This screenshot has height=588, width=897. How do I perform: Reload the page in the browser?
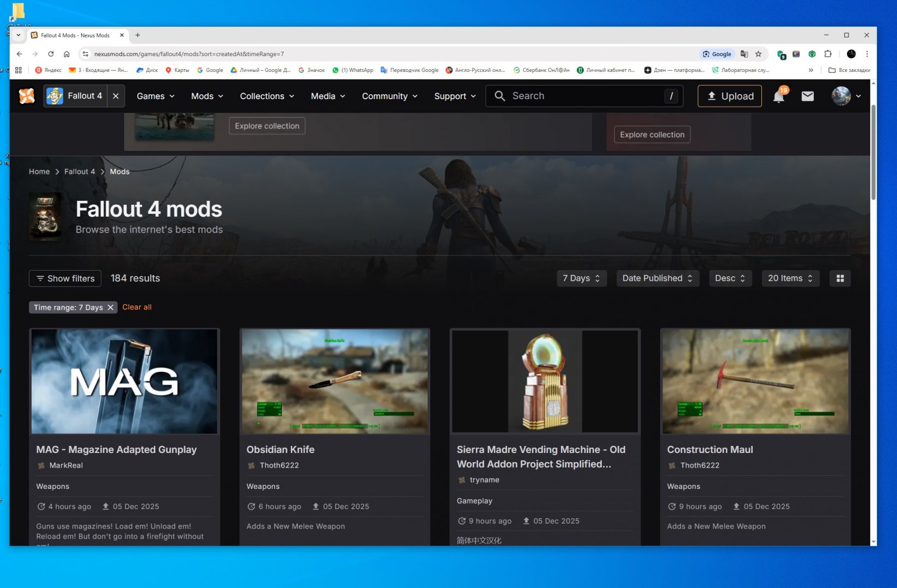tap(51, 54)
